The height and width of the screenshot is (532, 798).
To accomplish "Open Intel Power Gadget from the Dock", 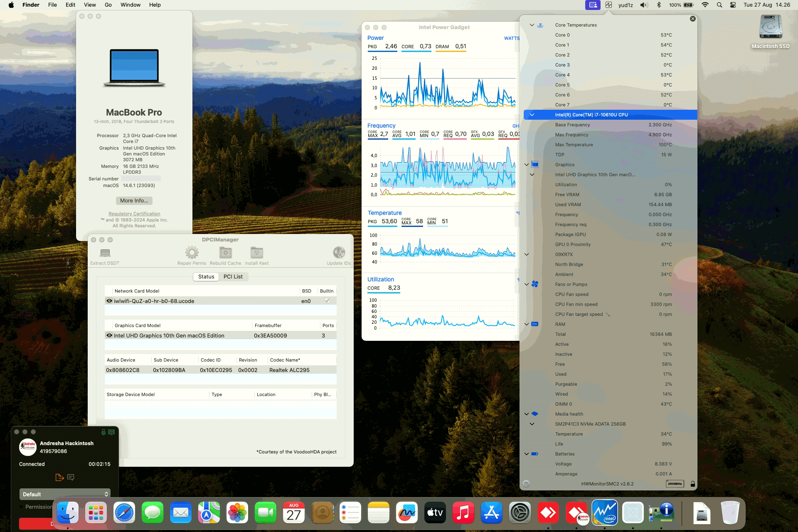I will (605, 512).
